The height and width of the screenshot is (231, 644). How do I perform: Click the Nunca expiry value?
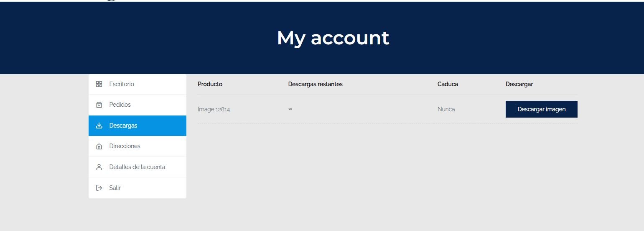point(446,109)
